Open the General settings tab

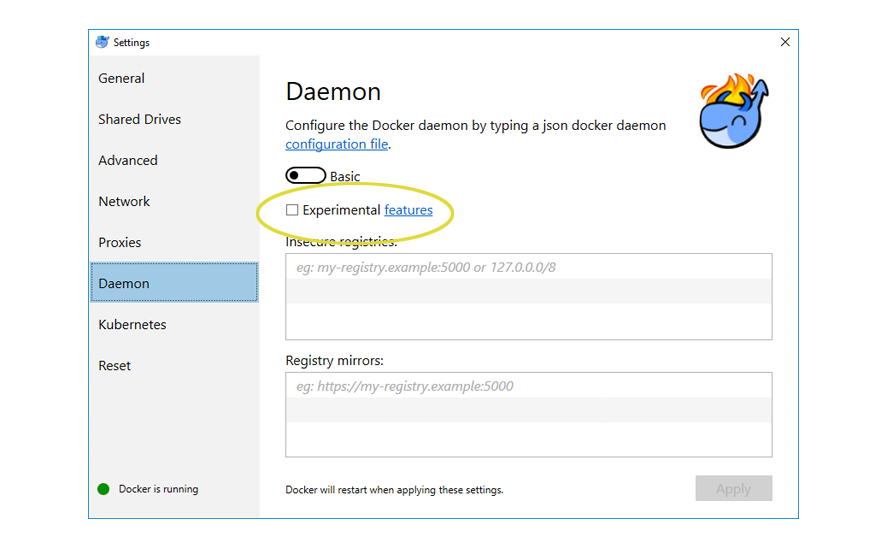coord(174,78)
